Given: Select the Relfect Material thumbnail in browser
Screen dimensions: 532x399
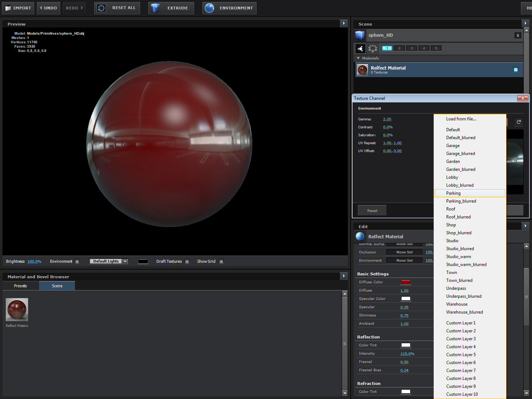Looking at the screenshot, I should point(17,309).
